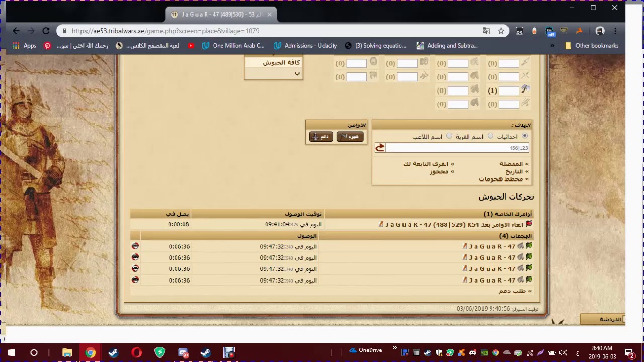Click OneDrive in the taskbar toolbar

click(x=366, y=350)
